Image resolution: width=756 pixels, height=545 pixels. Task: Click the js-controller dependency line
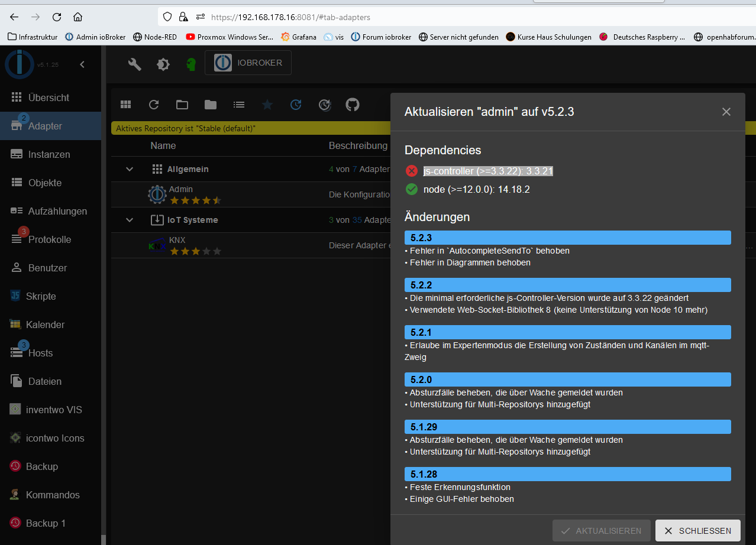[x=488, y=171]
